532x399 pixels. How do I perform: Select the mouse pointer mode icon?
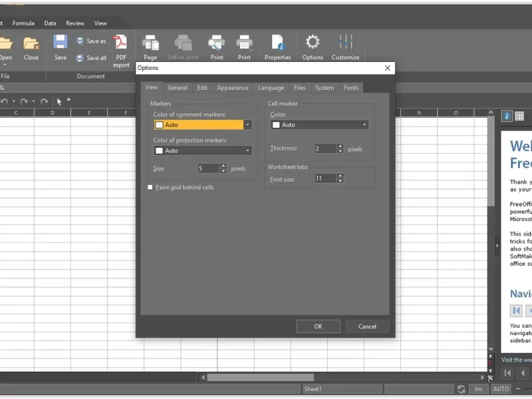(59, 102)
